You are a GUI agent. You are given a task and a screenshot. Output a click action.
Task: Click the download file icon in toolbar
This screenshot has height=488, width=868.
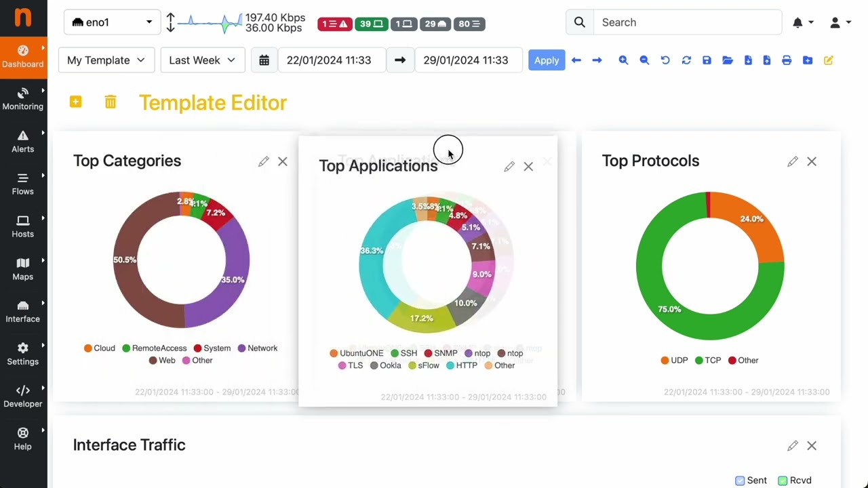(748, 60)
